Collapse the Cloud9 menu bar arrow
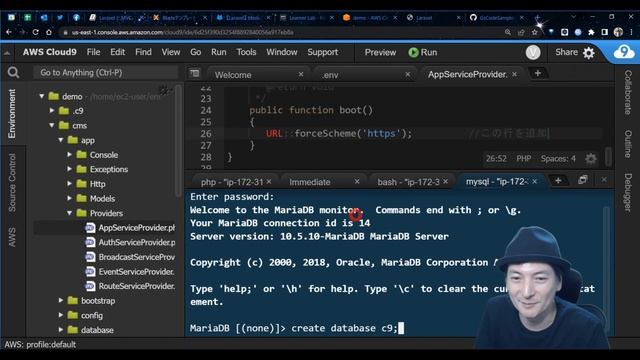Image resolution: width=640 pixels, height=360 pixels. (x=7, y=53)
